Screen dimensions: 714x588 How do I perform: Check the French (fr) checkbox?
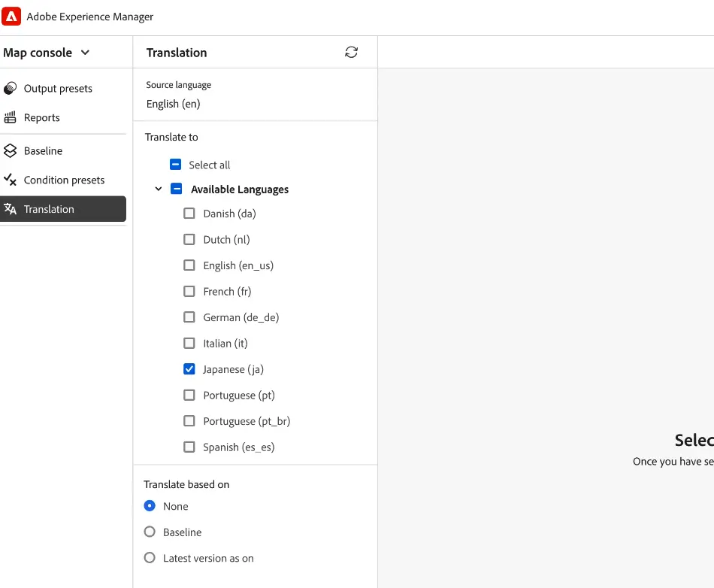pos(189,291)
